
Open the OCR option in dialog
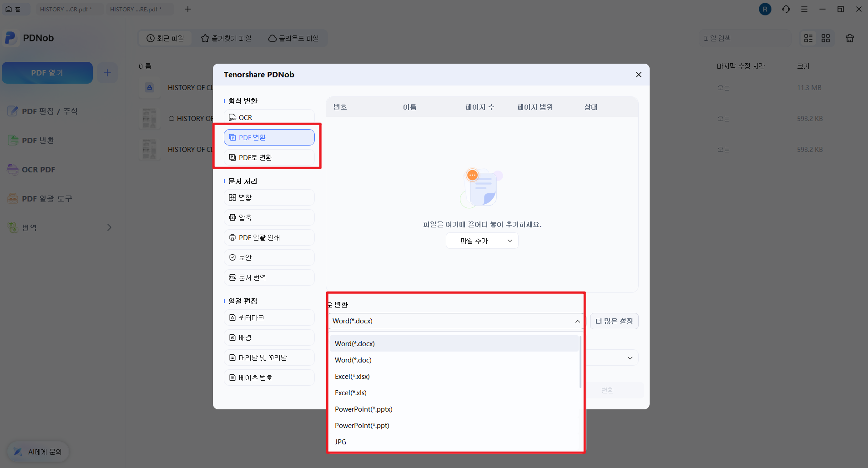pyautogui.click(x=269, y=117)
